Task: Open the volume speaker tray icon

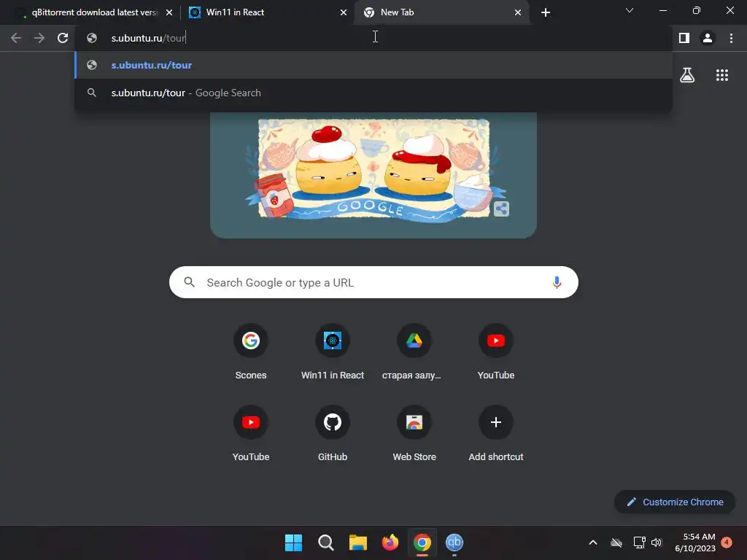Action: point(657,542)
